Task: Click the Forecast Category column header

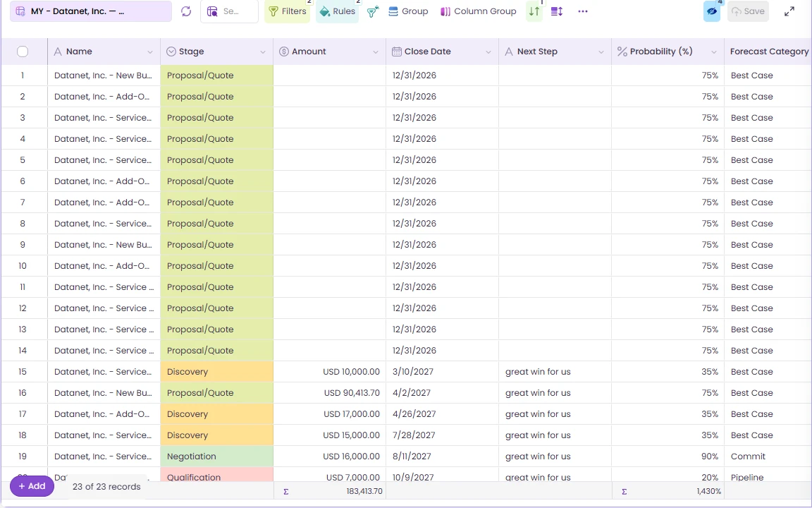Action: pos(768,52)
